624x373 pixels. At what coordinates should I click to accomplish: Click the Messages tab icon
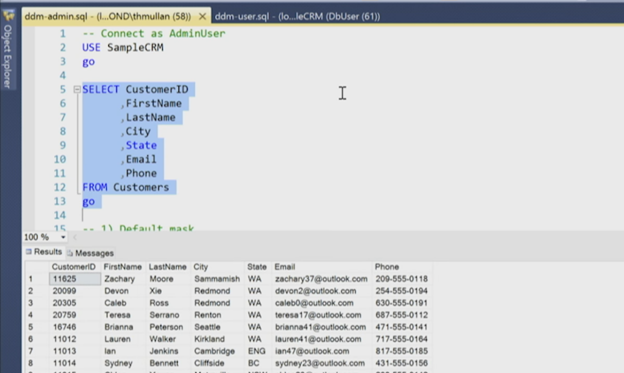[70, 253]
